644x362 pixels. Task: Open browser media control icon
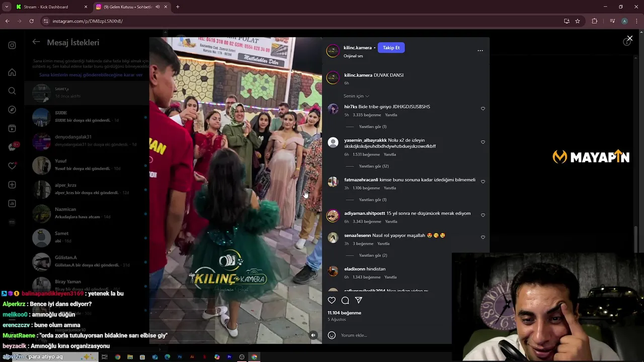click(x=612, y=21)
